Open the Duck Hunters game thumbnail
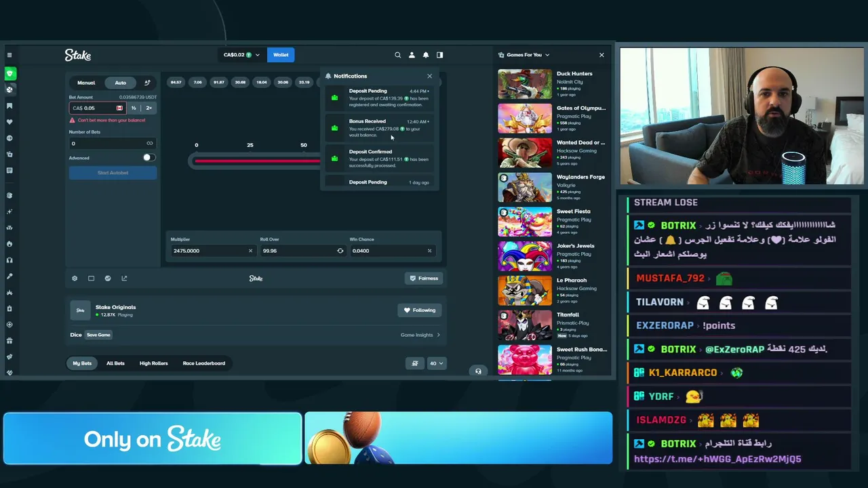This screenshot has width=868, height=488. coord(525,84)
